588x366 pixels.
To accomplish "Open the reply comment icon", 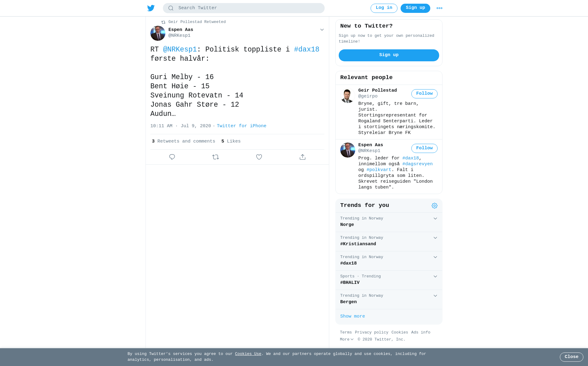I will coord(172,157).
